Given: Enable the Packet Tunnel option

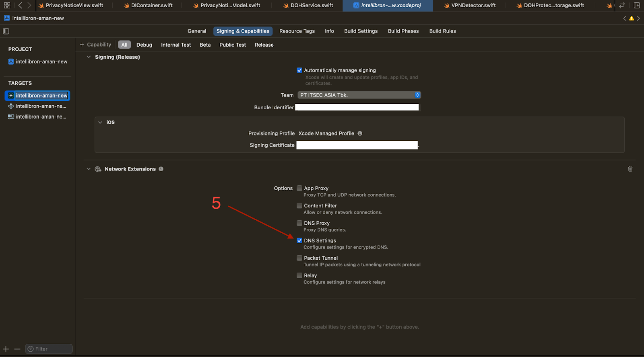Looking at the screenshot, I should coord(299,258).
